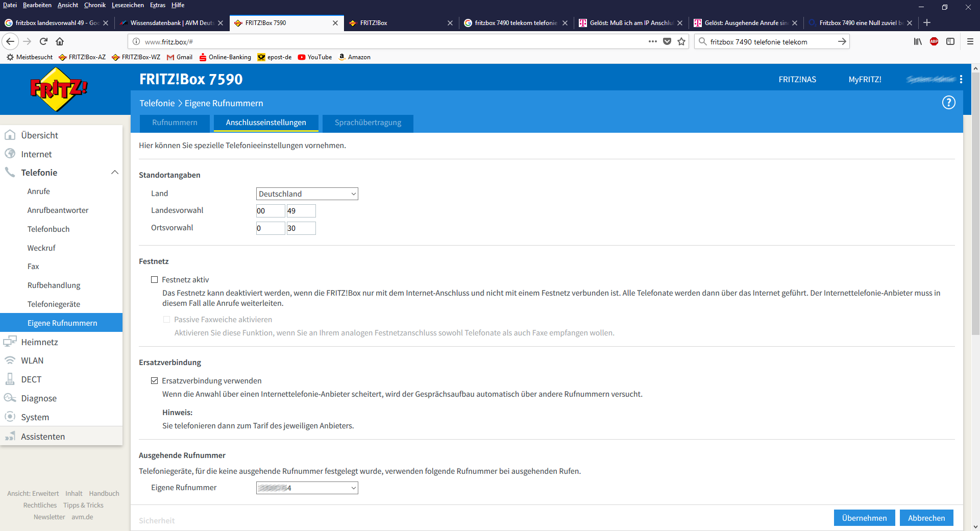Open Amazon bookmark
980x531 pixels.
point(354,57)
